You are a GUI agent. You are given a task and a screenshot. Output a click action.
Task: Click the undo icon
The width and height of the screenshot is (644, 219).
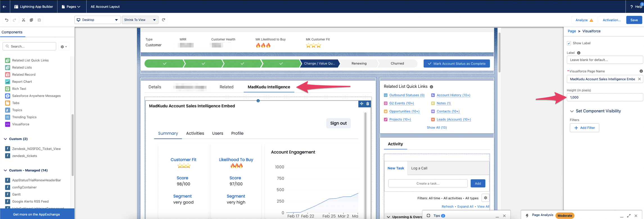coord(7,20)
